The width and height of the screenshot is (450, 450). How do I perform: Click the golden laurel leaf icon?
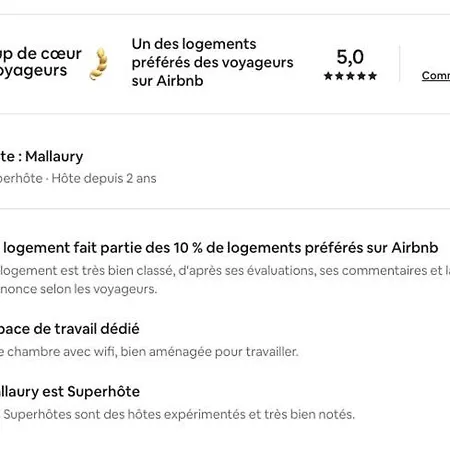[x=99, y=64]
